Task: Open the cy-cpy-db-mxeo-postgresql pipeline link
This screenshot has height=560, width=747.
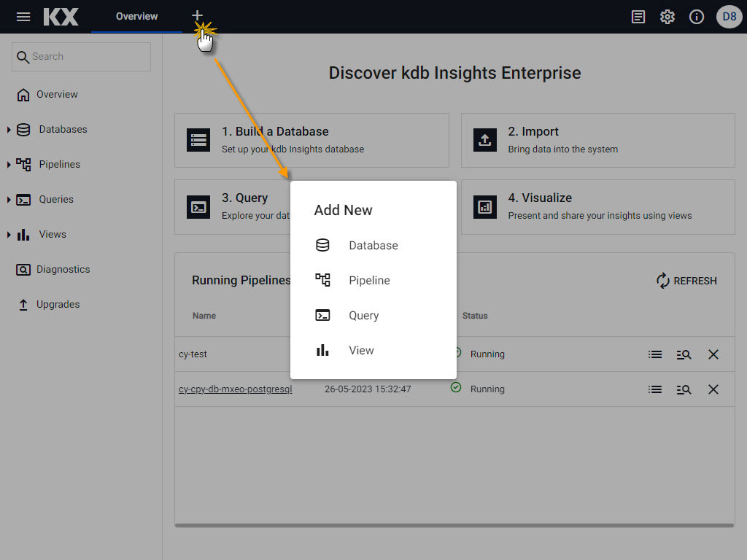Action: pos(236,389)
